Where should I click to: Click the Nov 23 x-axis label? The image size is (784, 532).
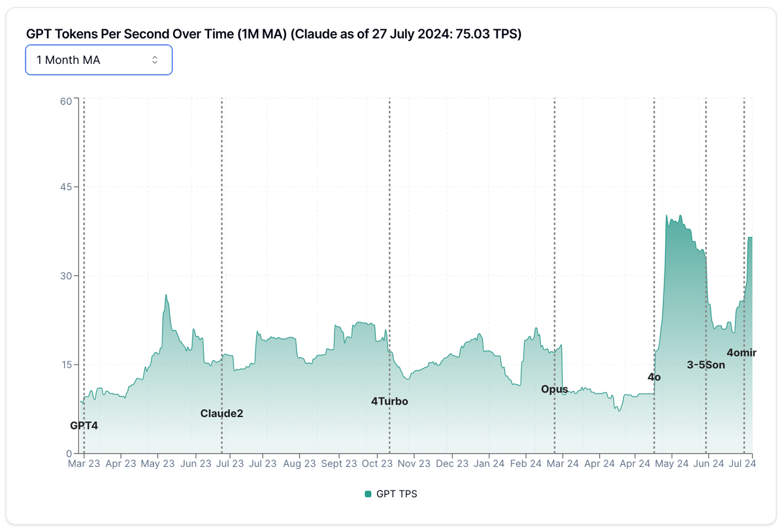point(414,464)
